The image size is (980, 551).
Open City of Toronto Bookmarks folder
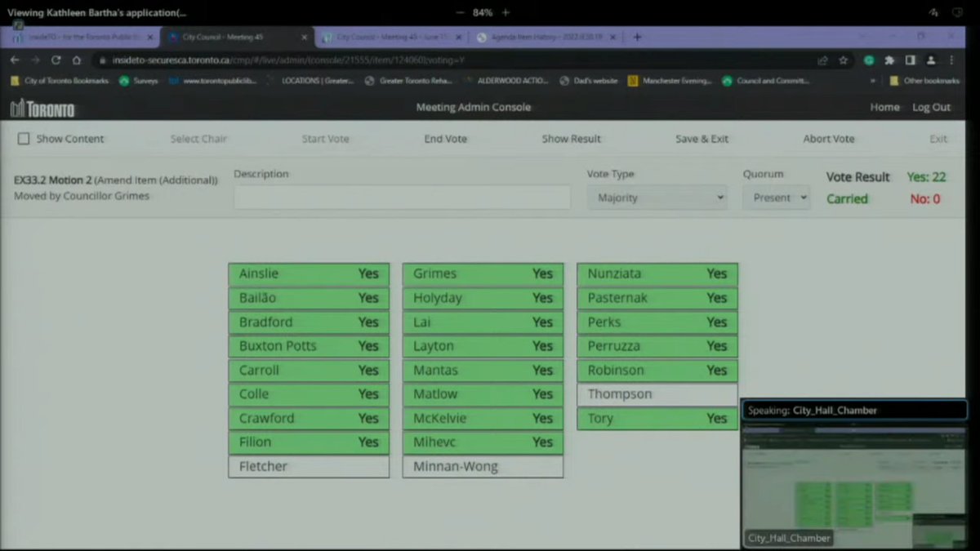pos(60,81)
